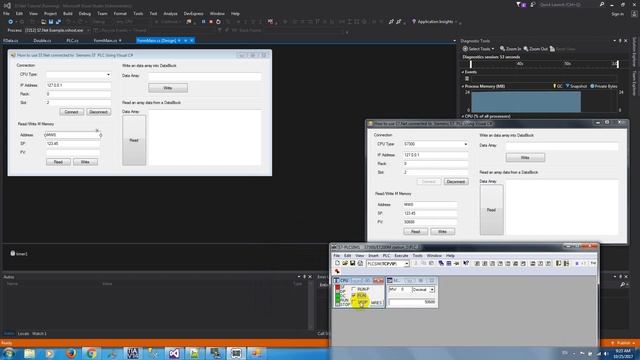
Task: Open Firefox from the taskbar
Action: tap(71, 353)
